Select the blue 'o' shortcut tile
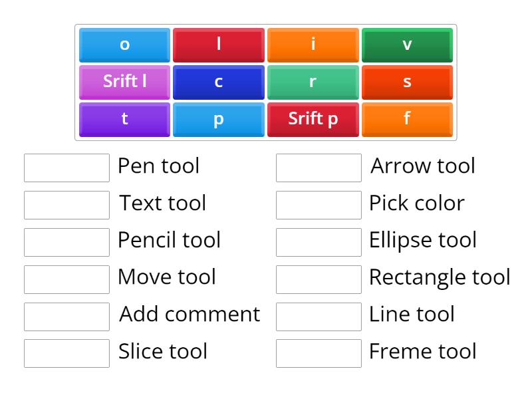 [x=124, y=45]
